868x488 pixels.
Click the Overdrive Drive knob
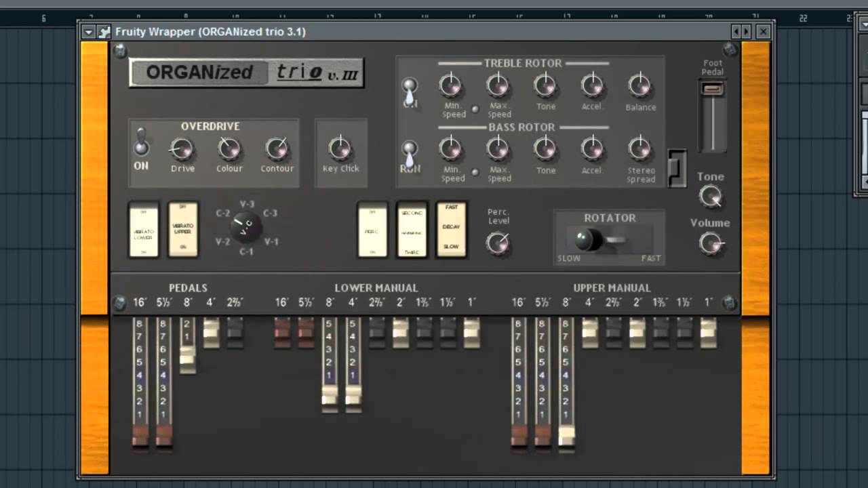click(182, 148)
